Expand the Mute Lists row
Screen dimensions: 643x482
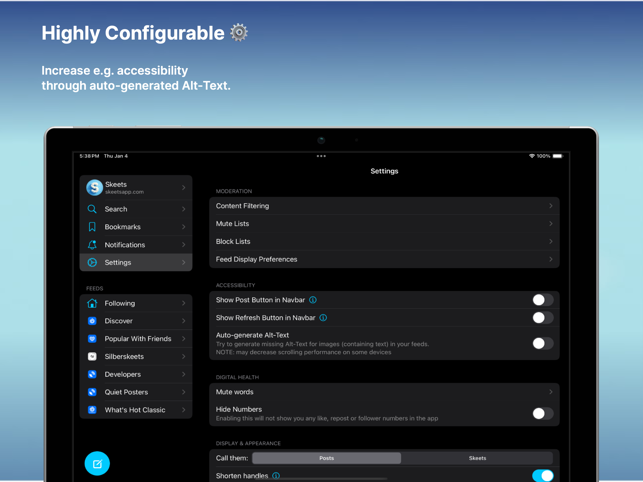pyautogui.click(x=384, y=224)
